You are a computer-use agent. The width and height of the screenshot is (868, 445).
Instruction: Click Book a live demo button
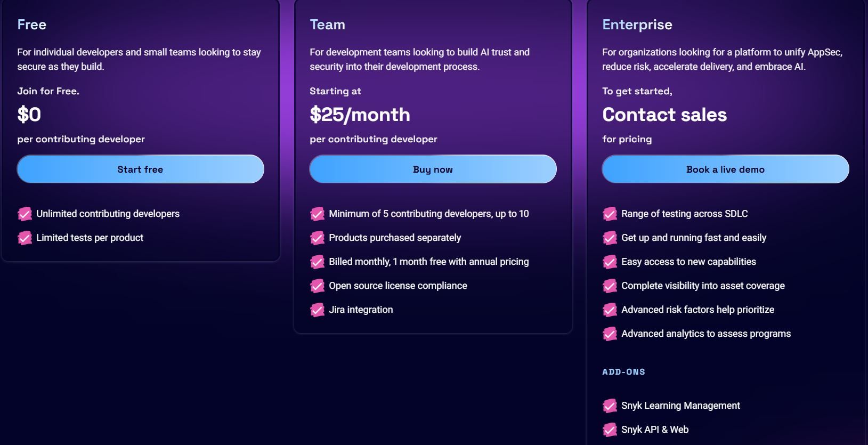[725, 169]
